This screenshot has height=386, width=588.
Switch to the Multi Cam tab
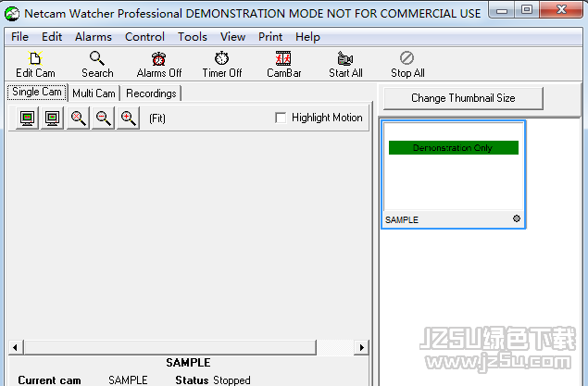point(94,93)
